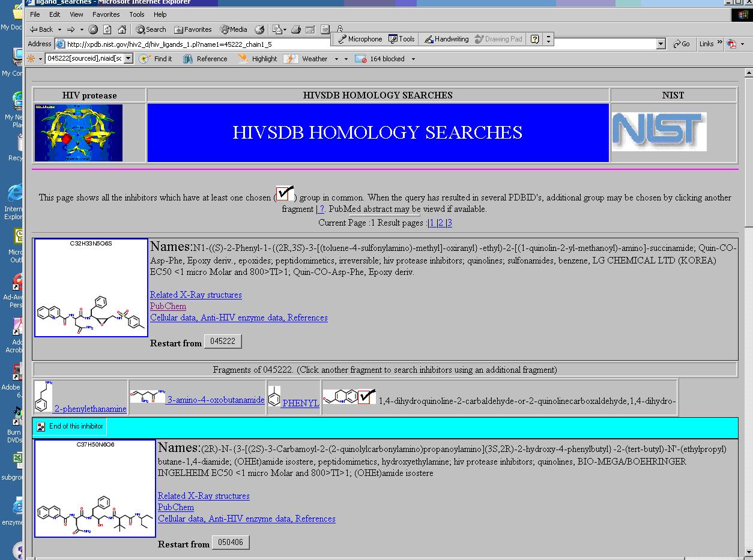Viewport: 753px width, 560px height.
Task: Click Microphone on the language bar
Action: [x=360, y=39]
